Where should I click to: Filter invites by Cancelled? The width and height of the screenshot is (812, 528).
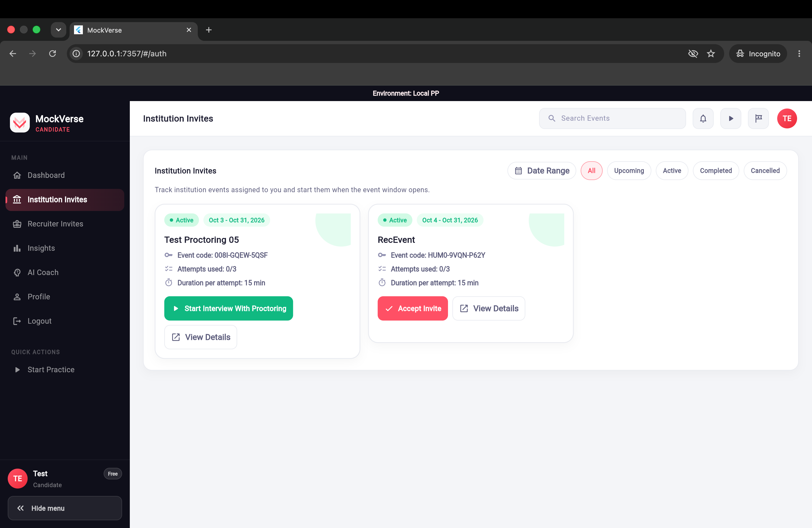pos(765,171)
